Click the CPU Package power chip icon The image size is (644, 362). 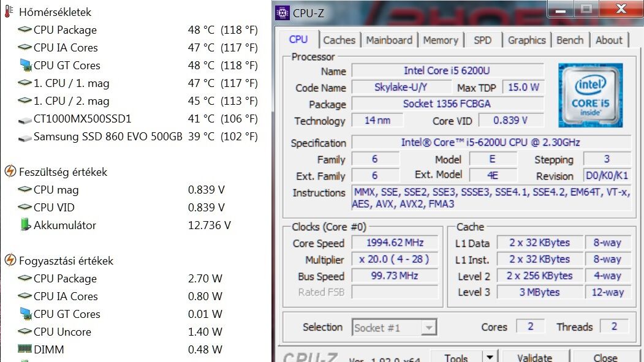pos(25,278)
